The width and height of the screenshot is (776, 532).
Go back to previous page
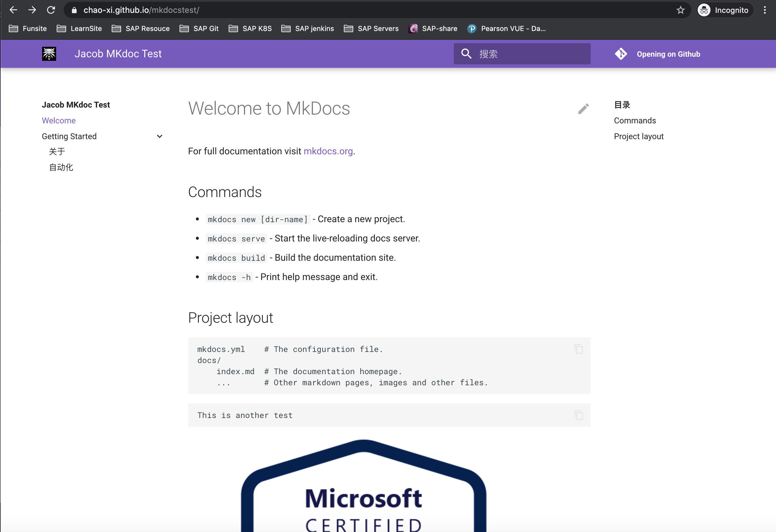click(13, 10)
